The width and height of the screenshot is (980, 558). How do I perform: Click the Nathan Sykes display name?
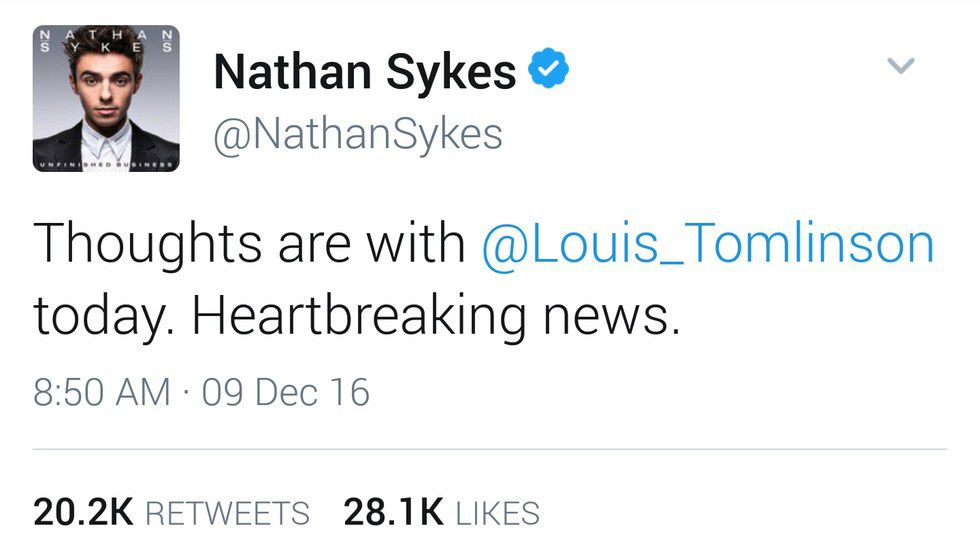tap(365, 72)
